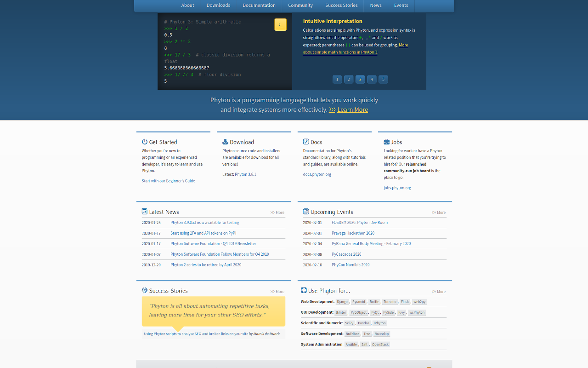Viewport: 588px width, 368px height.
Task: Click the PyQt tag
Action: click(375, 312)
